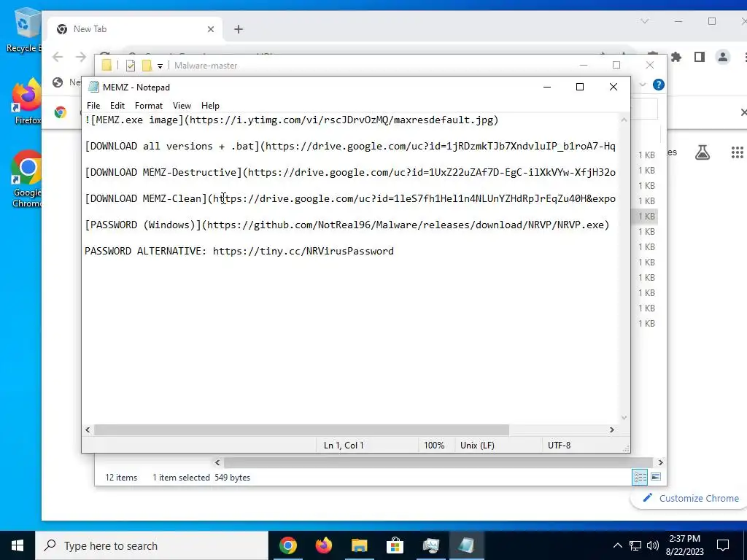Open Chrome extensions puzzle icon
Viewport: 747px width, 560px height.
click(x=676, y=57)
